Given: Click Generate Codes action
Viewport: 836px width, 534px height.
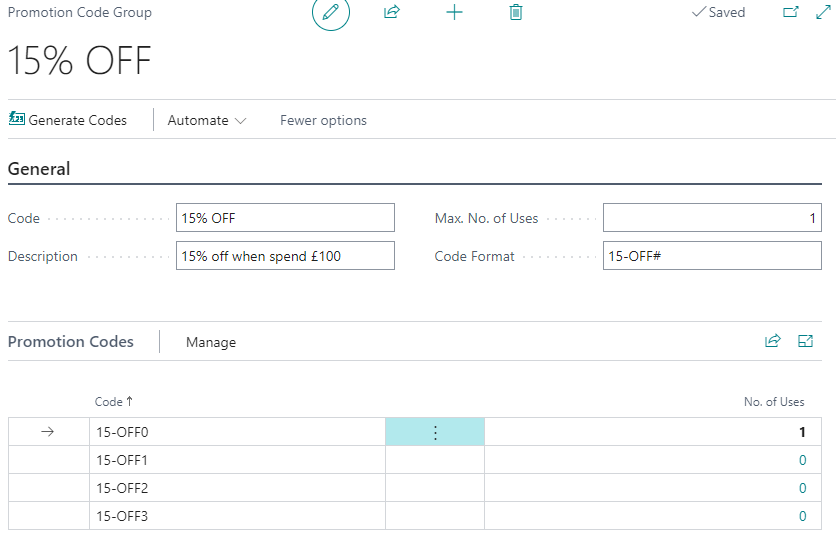Looking at the screenshot, I should coord(68,120).
